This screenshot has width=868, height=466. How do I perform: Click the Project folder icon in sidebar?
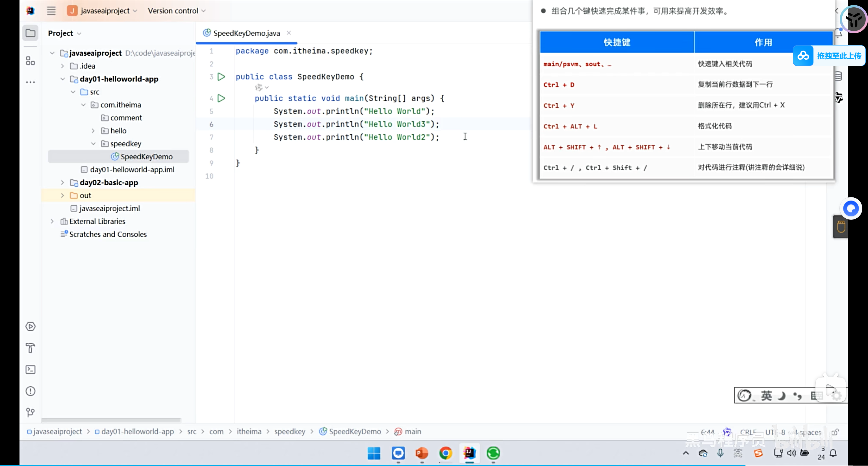tap(30, 33)
